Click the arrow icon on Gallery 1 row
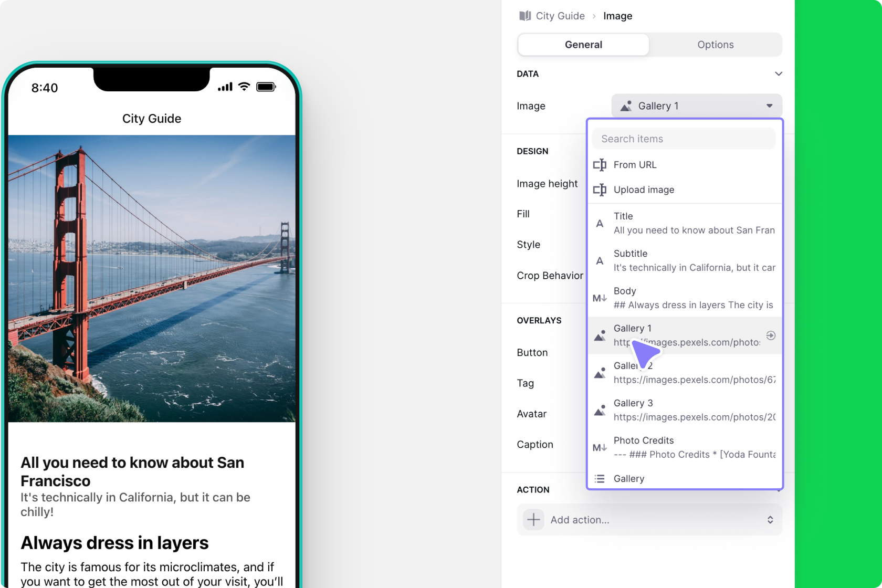 pyautogui.click(x=770, y=335)
